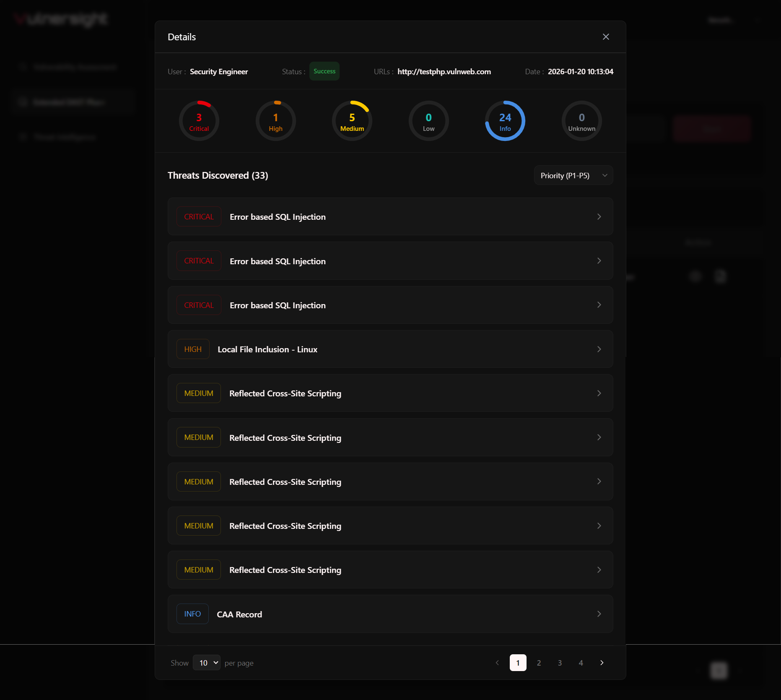Click the Low severity gauge
The image size is (781, 700).
428,121
